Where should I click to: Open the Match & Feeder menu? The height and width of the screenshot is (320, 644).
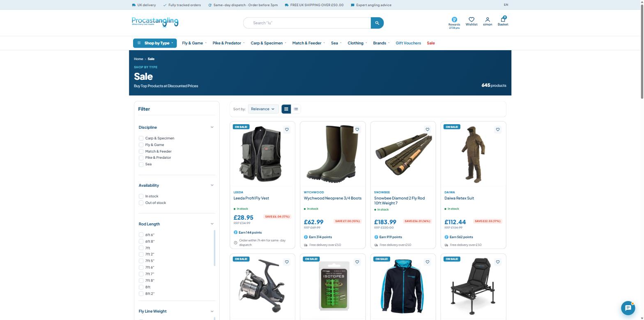tap(308, 43)
